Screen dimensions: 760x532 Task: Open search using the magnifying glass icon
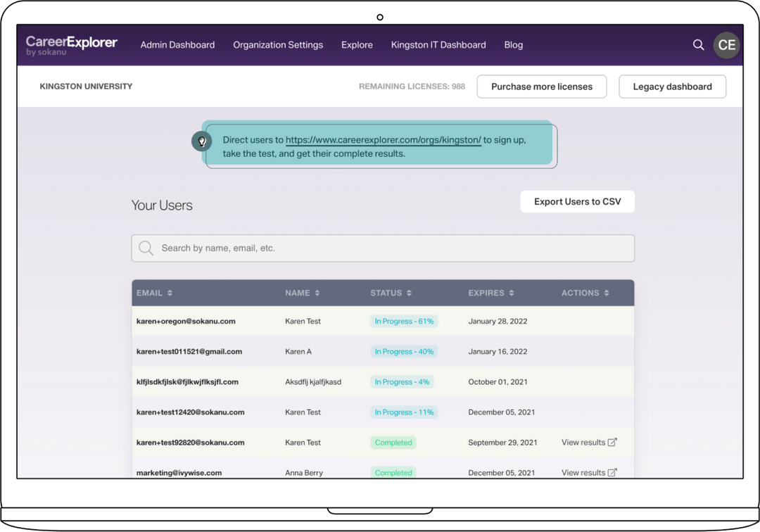pos(698,44)
